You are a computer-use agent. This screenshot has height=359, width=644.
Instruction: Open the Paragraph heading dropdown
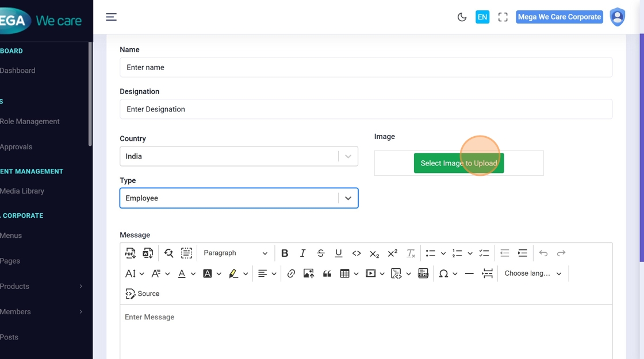pyautogui.click(x=235, y=253)
